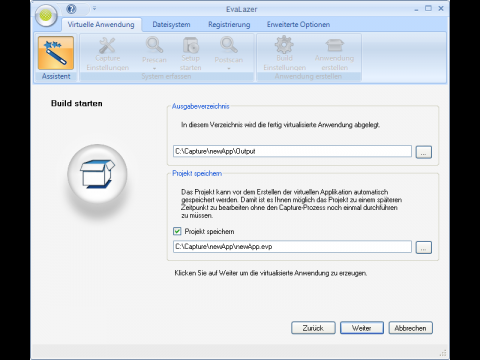Click the Assistent wizard icon
The image size is (480, 360).
56,53
